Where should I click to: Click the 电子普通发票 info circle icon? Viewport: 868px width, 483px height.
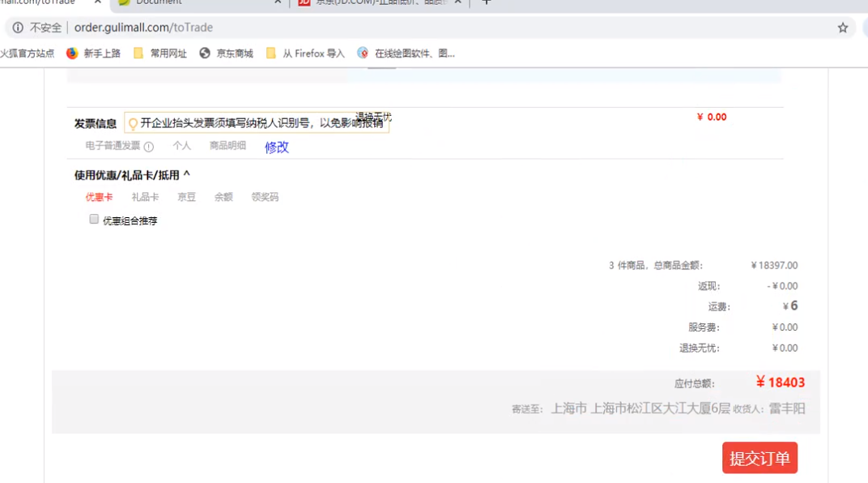pos(149,147)
